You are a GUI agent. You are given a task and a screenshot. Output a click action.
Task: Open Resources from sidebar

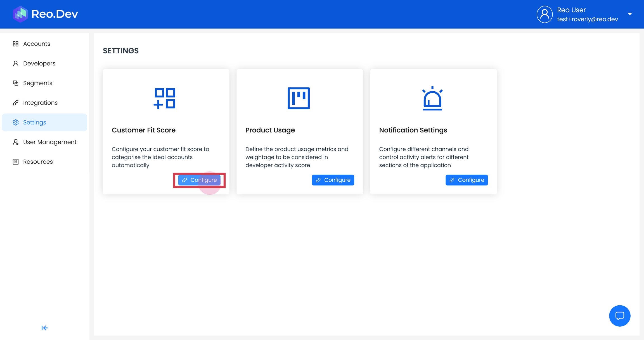coord(38,162)
